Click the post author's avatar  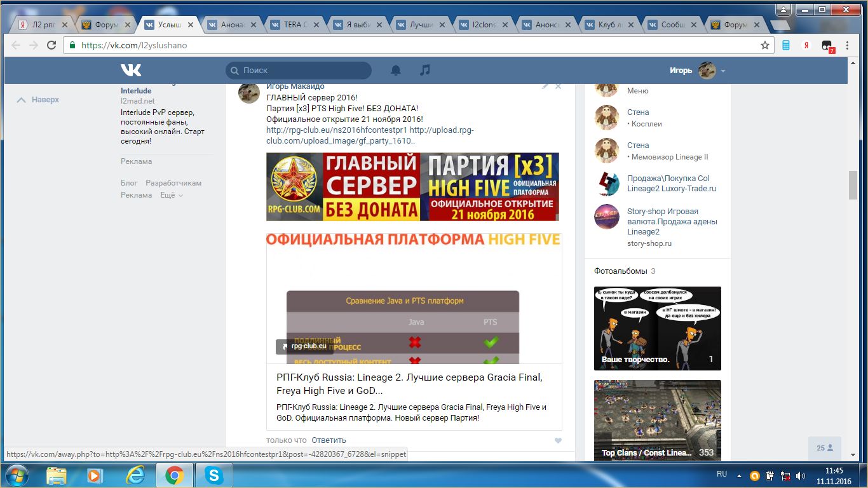coord(249,93)
